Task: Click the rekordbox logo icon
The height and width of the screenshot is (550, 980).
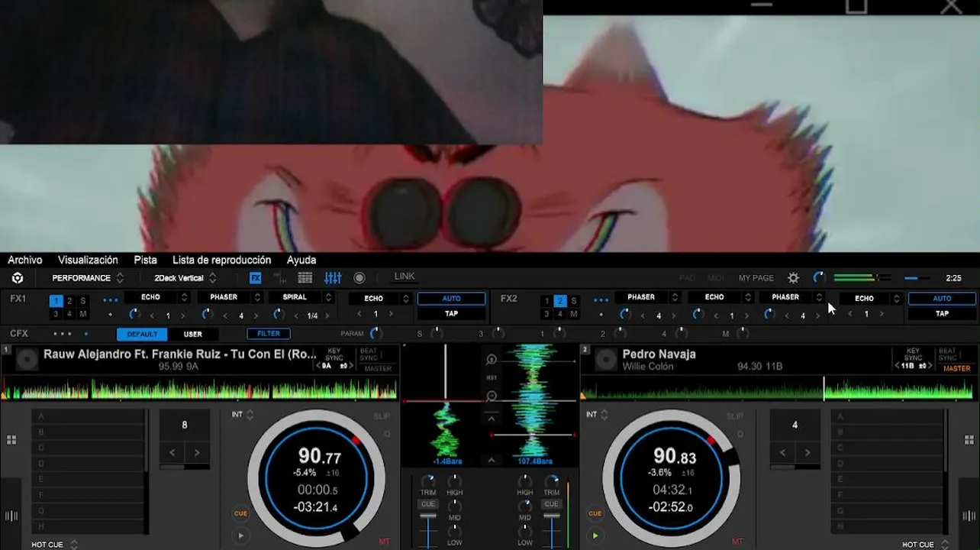Action: (18, 278)
